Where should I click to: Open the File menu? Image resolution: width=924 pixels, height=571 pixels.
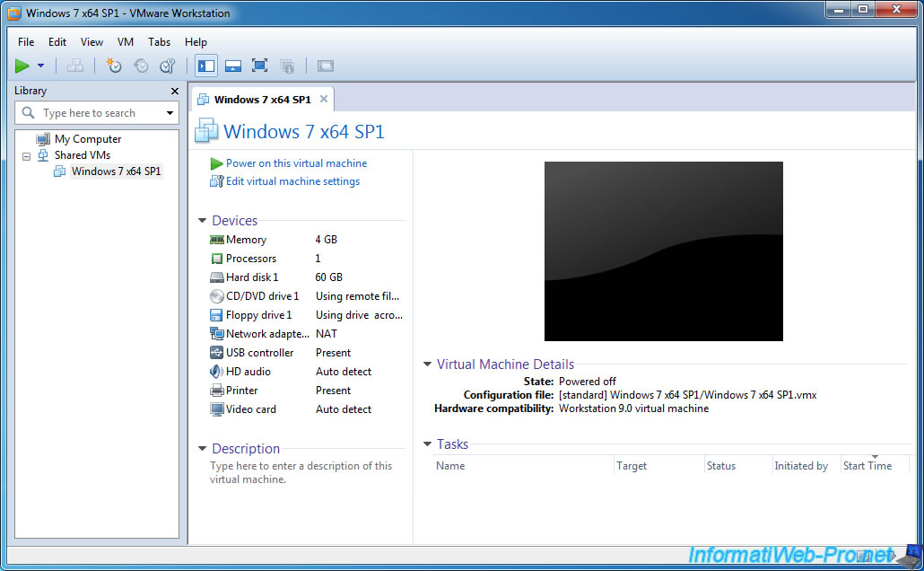(26, 42)
